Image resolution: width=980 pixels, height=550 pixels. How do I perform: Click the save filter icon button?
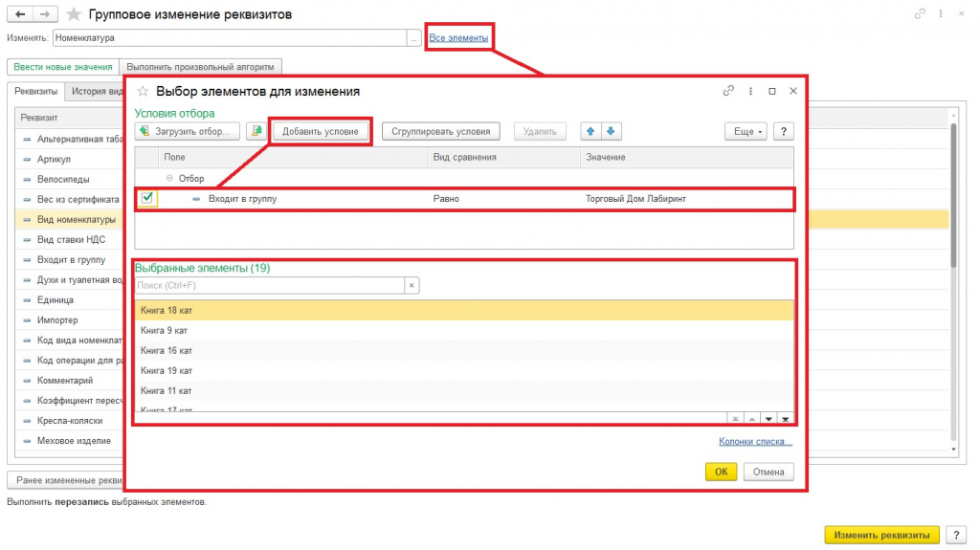[x=256, y=131]
